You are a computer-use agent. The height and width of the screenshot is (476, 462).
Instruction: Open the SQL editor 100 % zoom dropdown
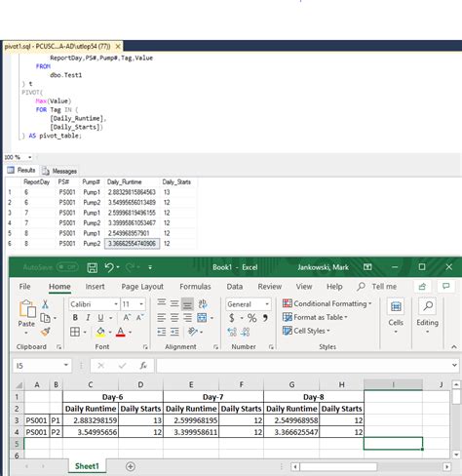(30, 157)
